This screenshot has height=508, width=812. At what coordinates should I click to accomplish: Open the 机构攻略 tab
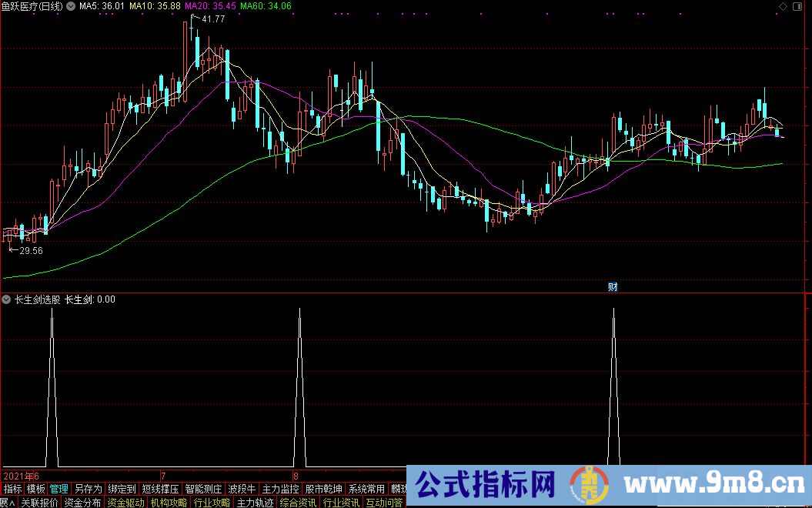[169, 503]
